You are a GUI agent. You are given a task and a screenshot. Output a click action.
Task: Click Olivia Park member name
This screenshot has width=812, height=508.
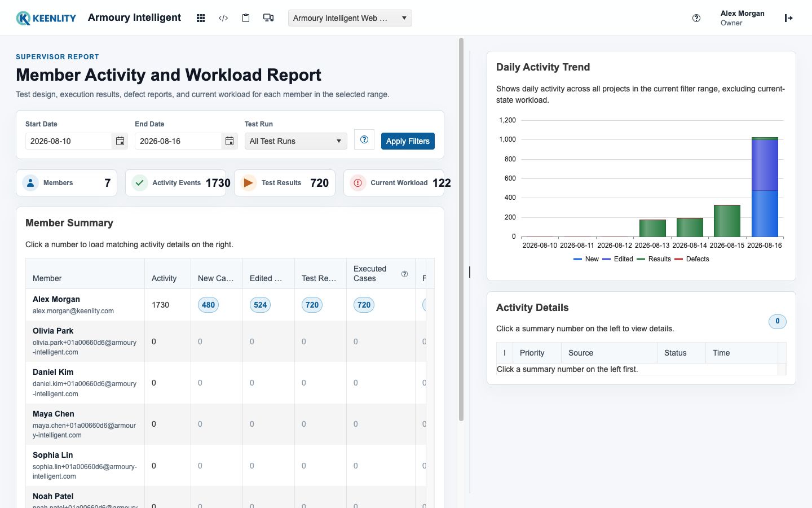pyautogui.click(x=53, y=331)
